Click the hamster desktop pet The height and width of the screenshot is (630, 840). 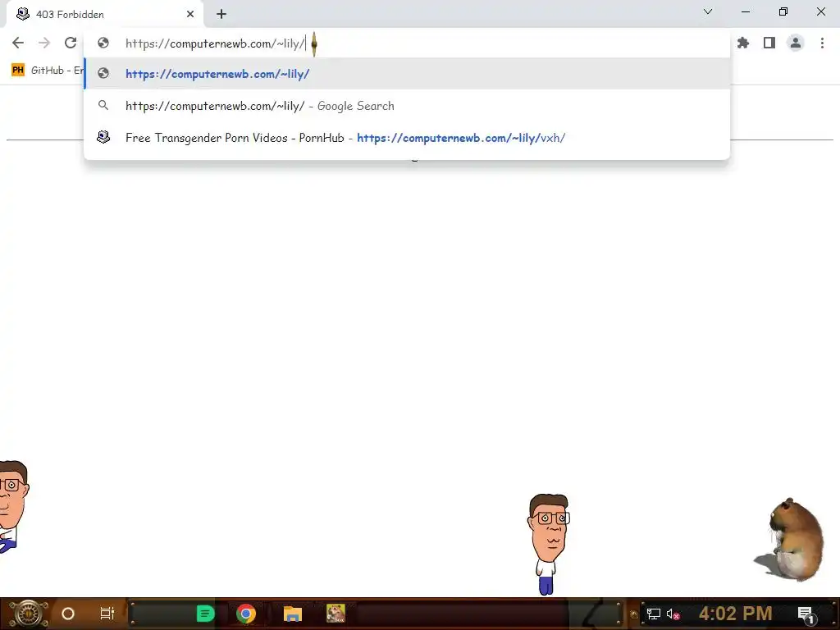790,540
